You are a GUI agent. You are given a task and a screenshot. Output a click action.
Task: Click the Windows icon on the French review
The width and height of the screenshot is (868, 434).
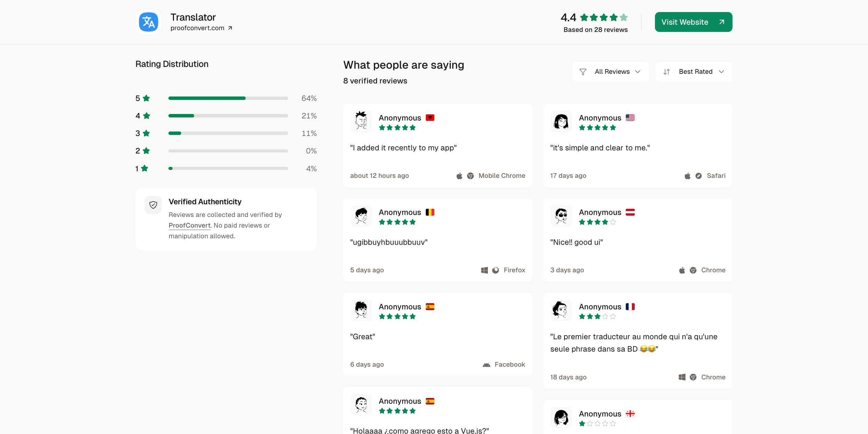tap(682, 377)
